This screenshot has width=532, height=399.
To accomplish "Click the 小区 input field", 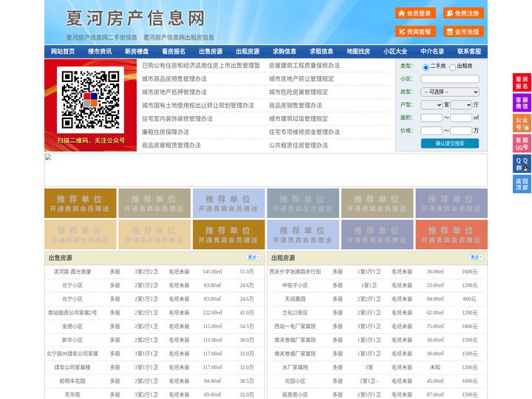I will pos(450,79).
